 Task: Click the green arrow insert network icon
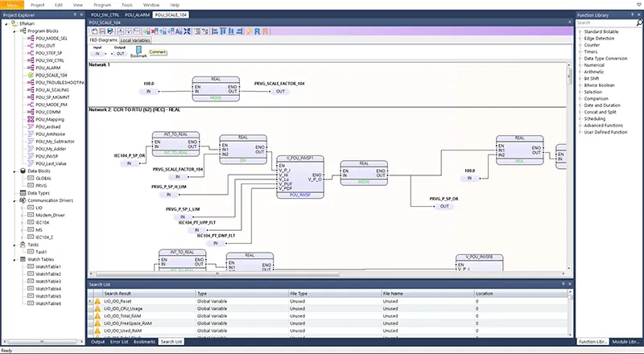(147, 31)
